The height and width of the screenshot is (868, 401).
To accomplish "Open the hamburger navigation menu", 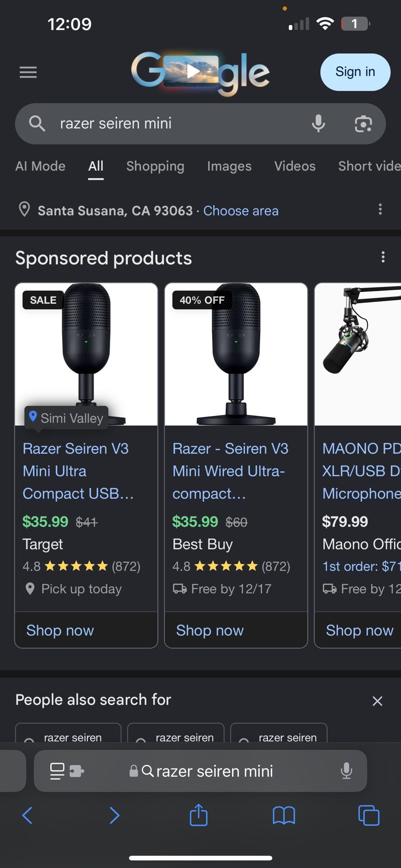I will click(28, 72).
